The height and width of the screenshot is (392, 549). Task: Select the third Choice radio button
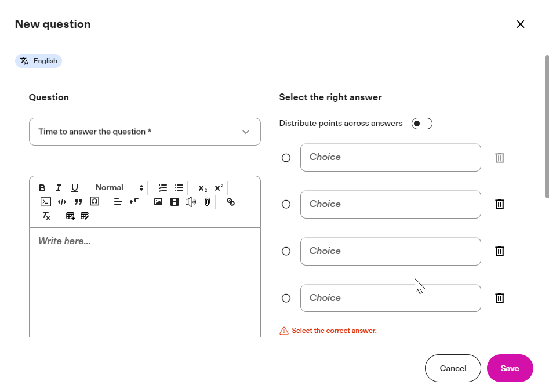click(x=286, y=251)
